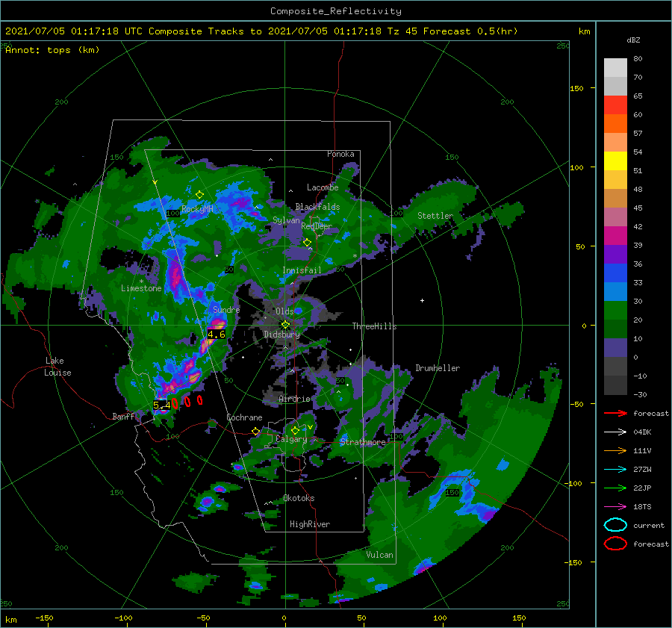Pick the orange 57-60 dBZ swatch
The image size is (672, 628).
click(615, 124)
